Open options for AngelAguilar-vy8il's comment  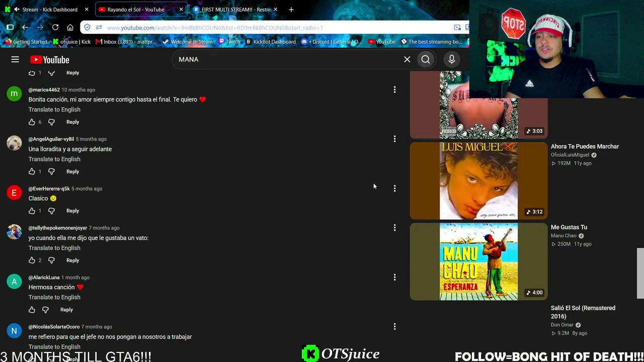tap(394, 139)
